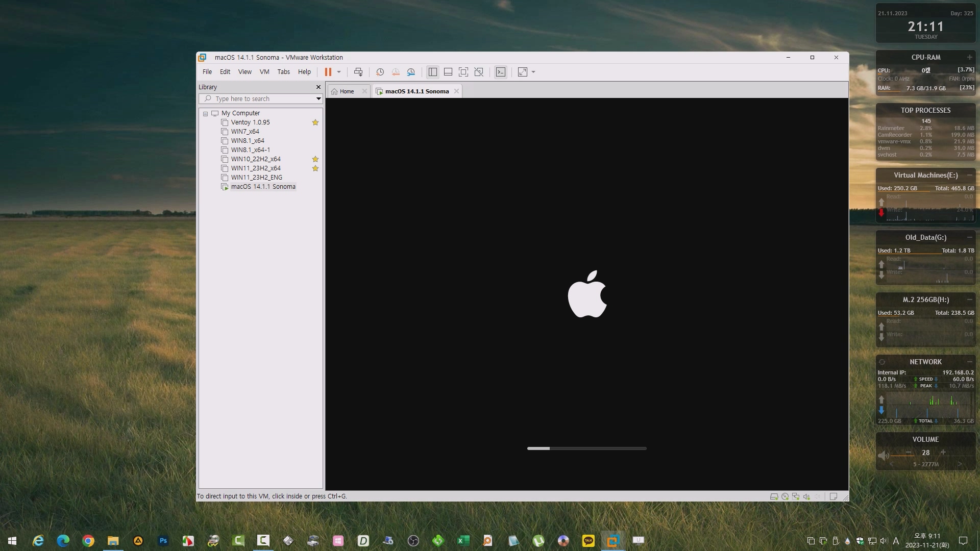
Task: Click the sound card status icon
Action: coord(806,496)
